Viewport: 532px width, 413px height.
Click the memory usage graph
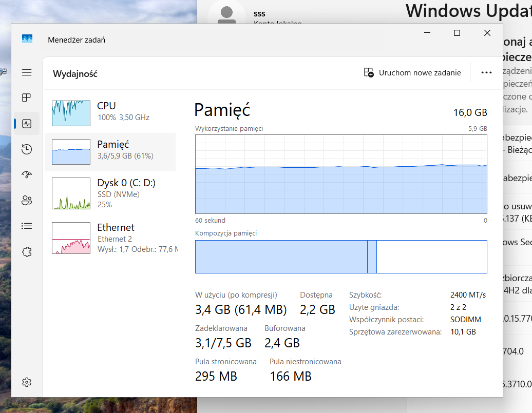coord(341,174)
